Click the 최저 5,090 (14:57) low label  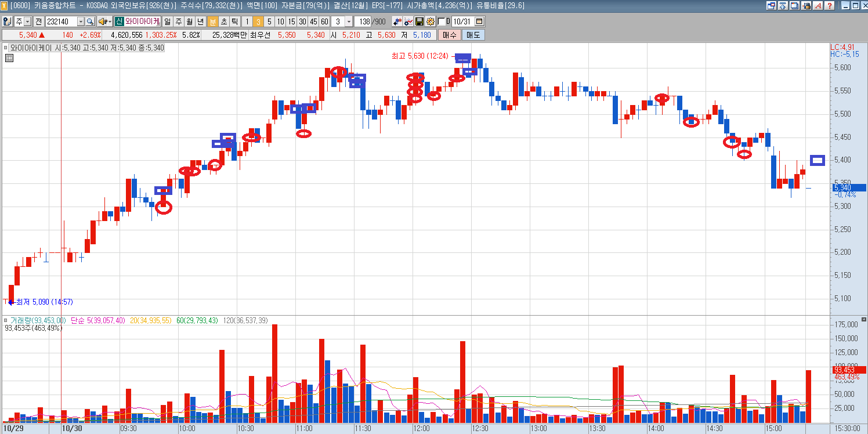tap(44, 302)
